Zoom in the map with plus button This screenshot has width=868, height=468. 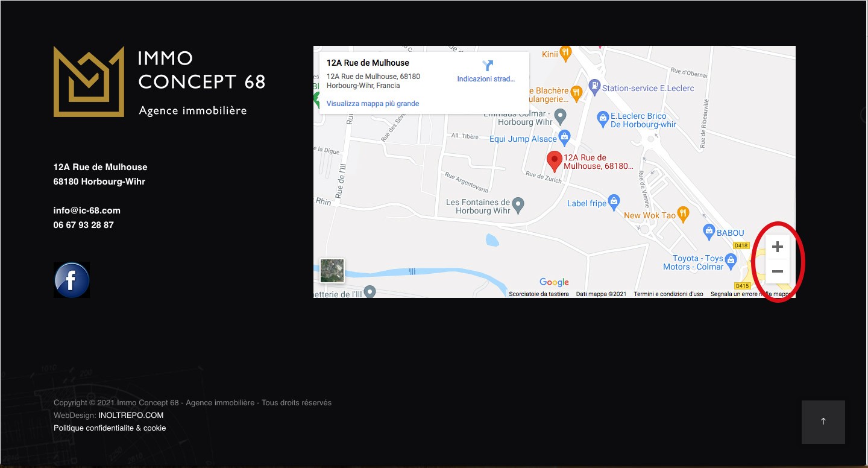[x=778, y=247]
